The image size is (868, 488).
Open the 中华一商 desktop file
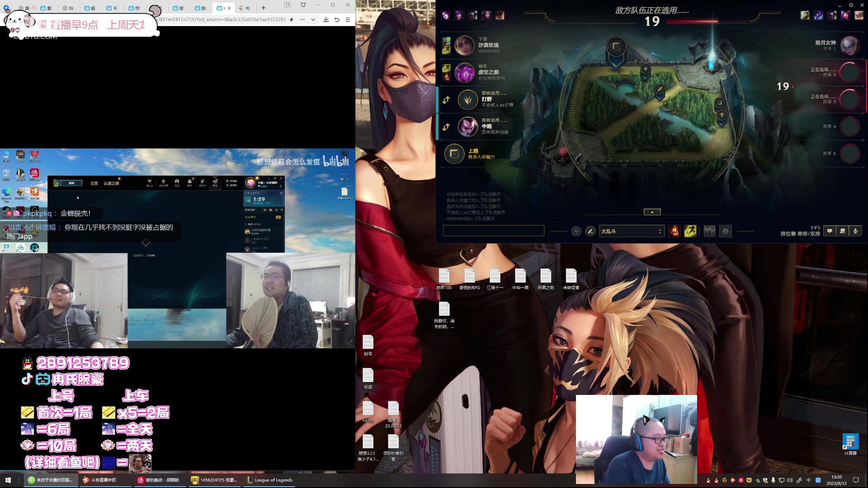pos(520,279)
